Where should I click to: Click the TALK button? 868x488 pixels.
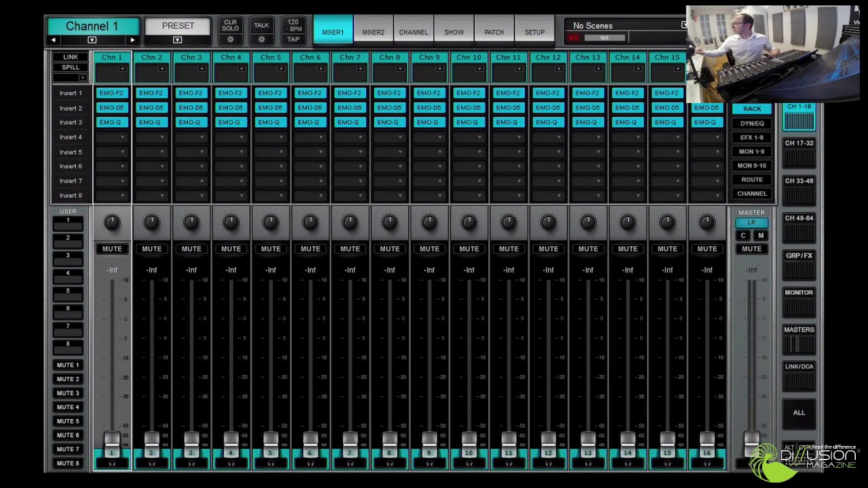[261, 25]
